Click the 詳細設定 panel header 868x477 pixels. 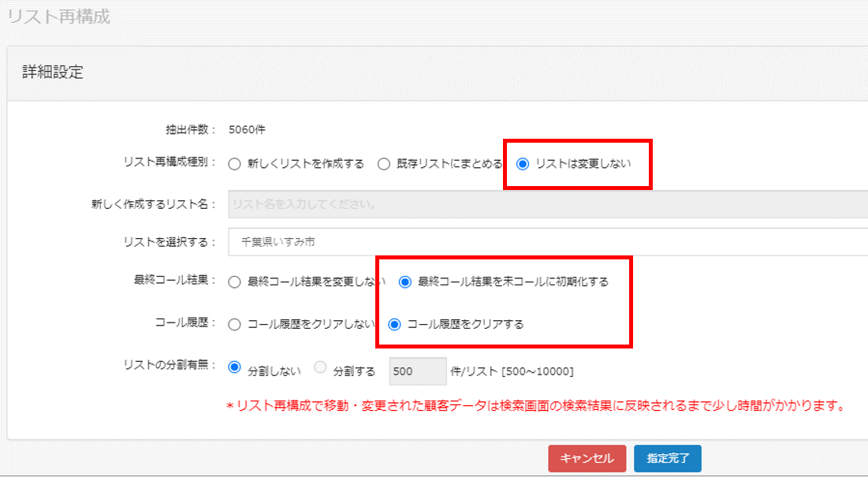(53, 72)
